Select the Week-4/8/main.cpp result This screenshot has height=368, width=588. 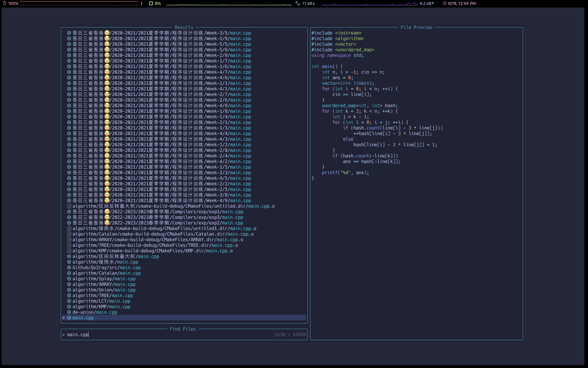184,106
